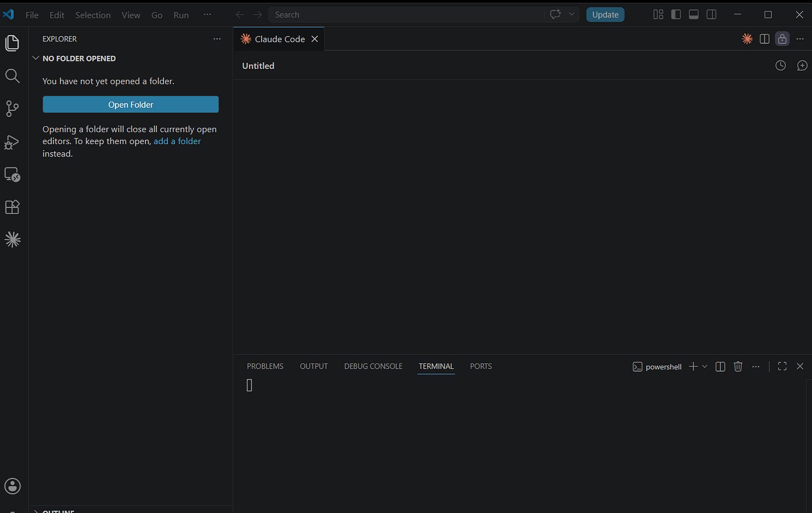
Task: Follow the add a folder link
Action: tap(177, 141)
